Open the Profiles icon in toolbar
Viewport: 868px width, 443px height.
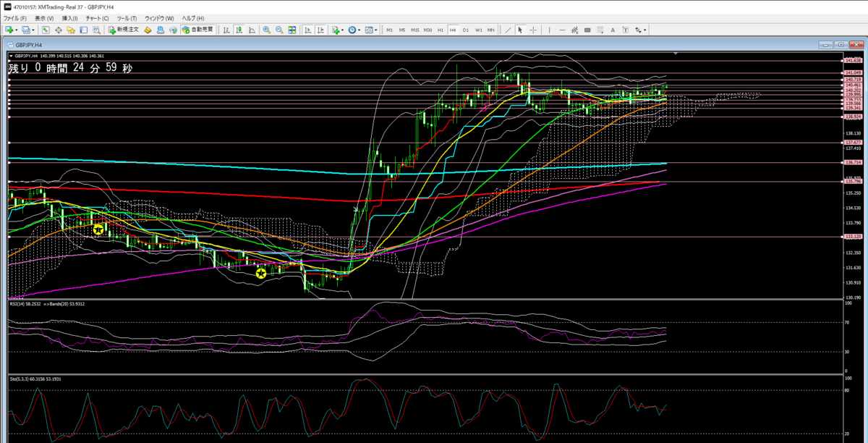(26, 30)
